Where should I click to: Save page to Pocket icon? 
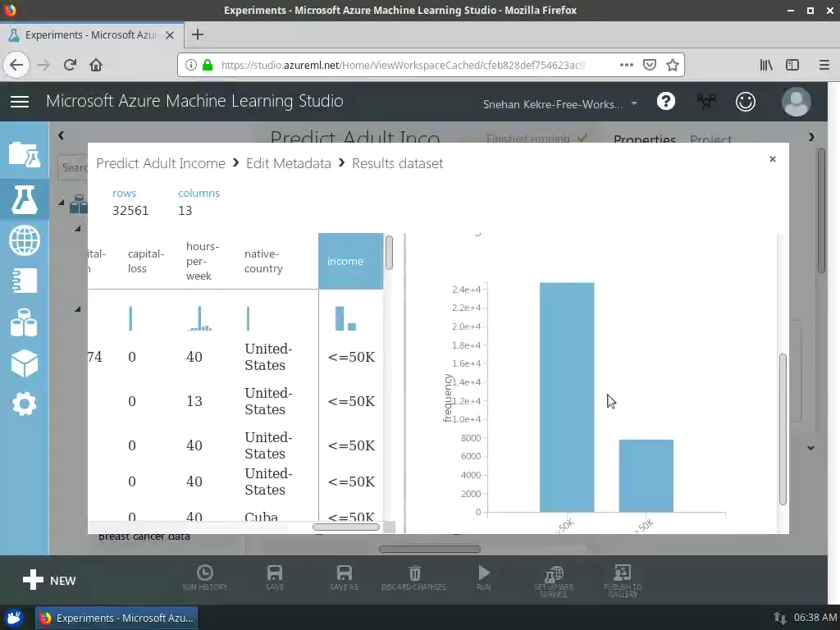pyautogui.click(x=650, y=65)
